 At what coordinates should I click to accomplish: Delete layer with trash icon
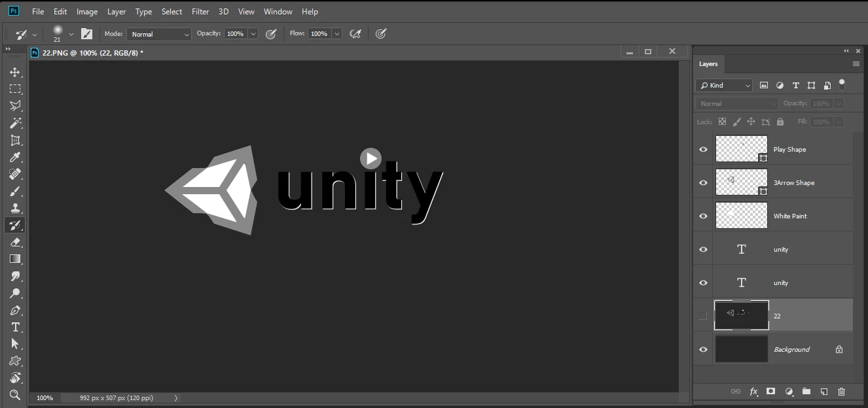(842, 392)
